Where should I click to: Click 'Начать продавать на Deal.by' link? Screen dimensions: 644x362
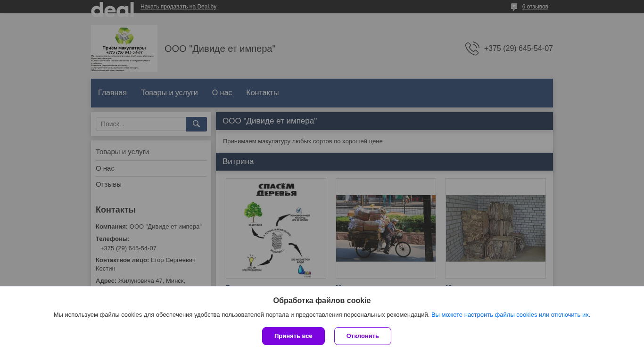point(178,7)
